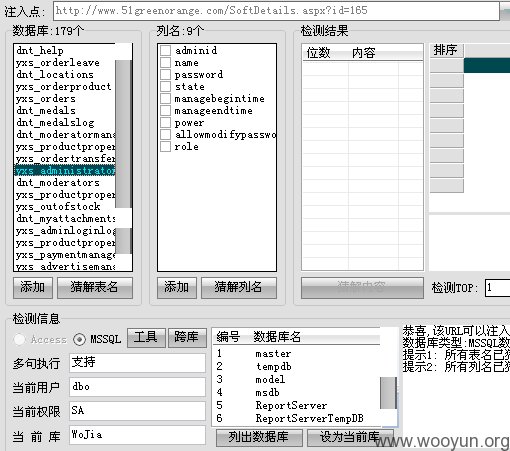Click the injection point URL field
Image resolution: width=510 pixels, height=451 pixels.
276,11
